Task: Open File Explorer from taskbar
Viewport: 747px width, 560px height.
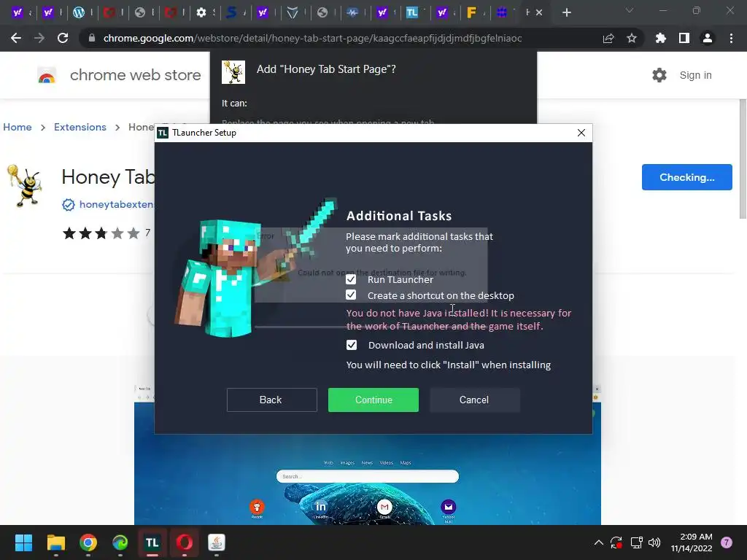Action: (x=55, y=542)
